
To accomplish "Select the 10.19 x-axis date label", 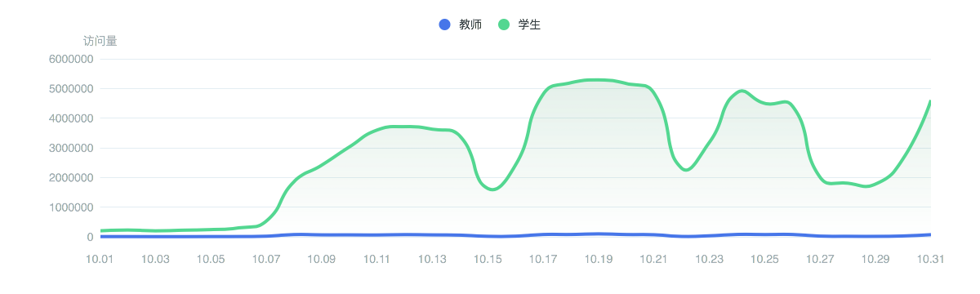I will pos(599,259).
